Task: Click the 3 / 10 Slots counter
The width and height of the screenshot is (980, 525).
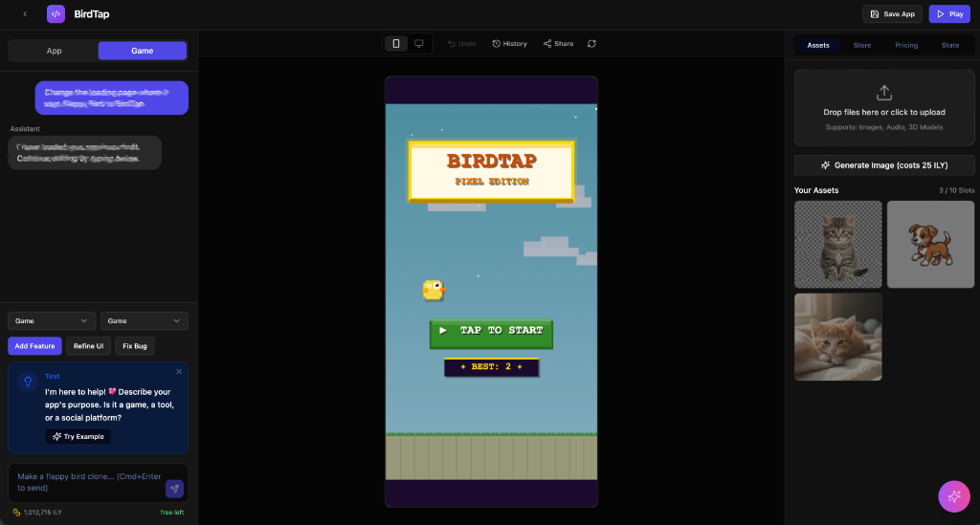Action: [956, 190]
